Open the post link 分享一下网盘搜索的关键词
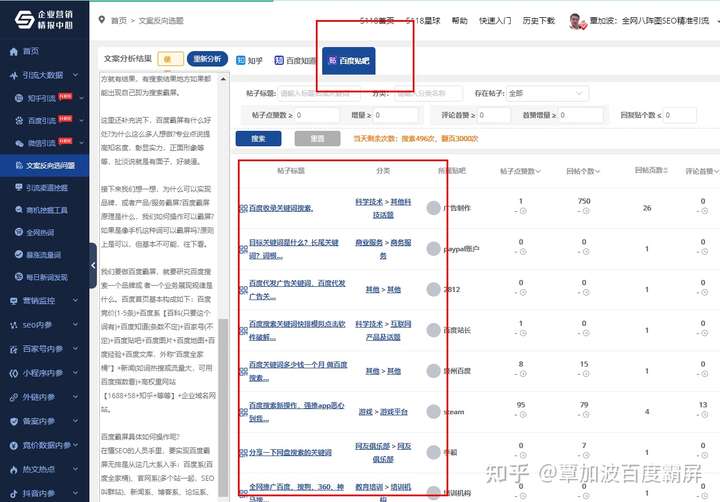 290,453
